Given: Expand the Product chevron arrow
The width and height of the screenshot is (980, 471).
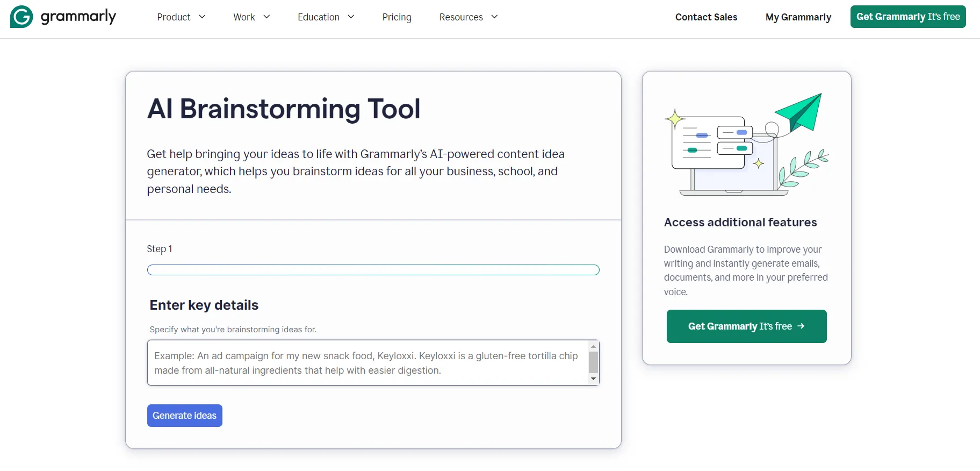Looking at the screenshot, I should pyautogui.click(x=202, y=17).
